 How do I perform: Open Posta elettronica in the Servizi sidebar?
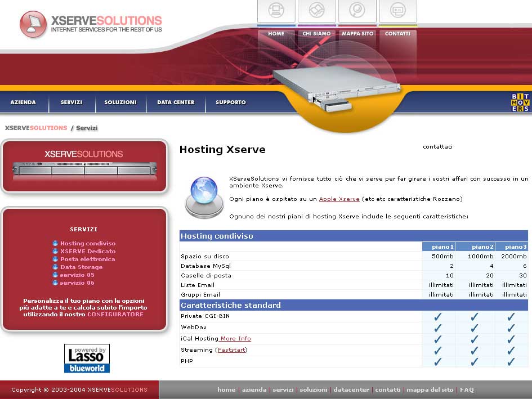[x=87, y=259]
